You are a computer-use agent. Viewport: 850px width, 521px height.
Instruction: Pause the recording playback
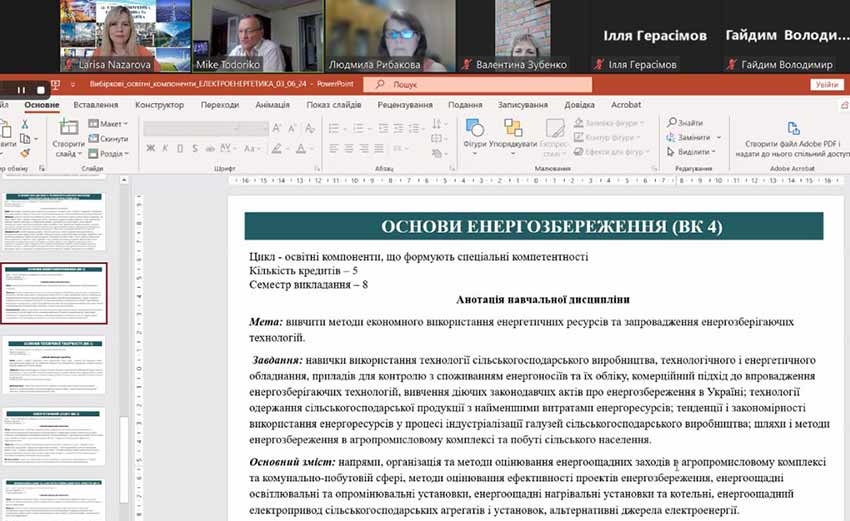click(20, 89)
